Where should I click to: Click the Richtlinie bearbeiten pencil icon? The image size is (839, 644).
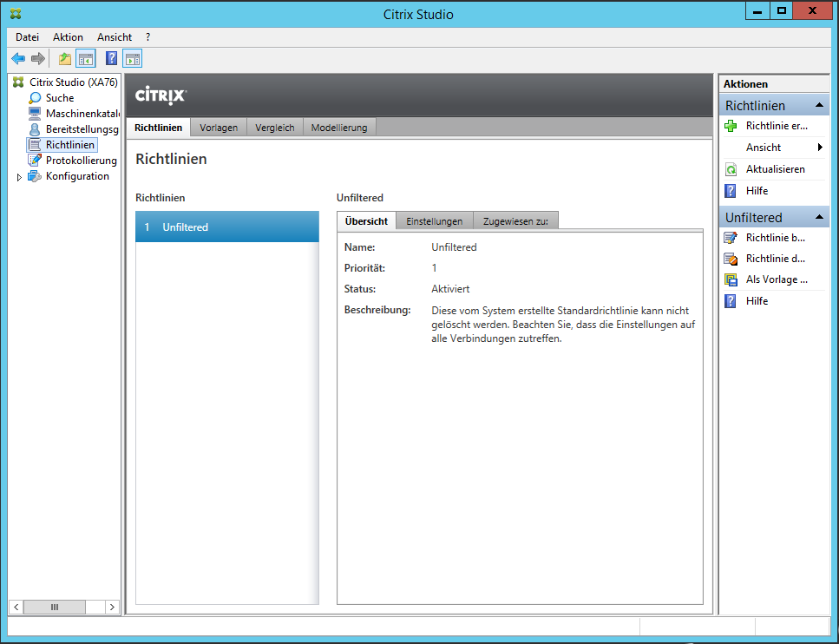tap(731, 238)
